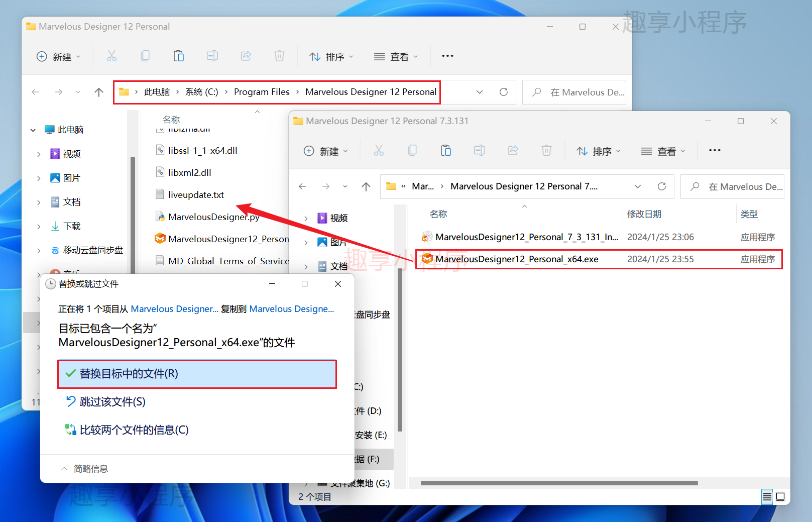Select the 视频 folder in the 7.3.131 window sidebar
Screen dimensions: 812x522
pyautogui.click(x=332, y=218)
